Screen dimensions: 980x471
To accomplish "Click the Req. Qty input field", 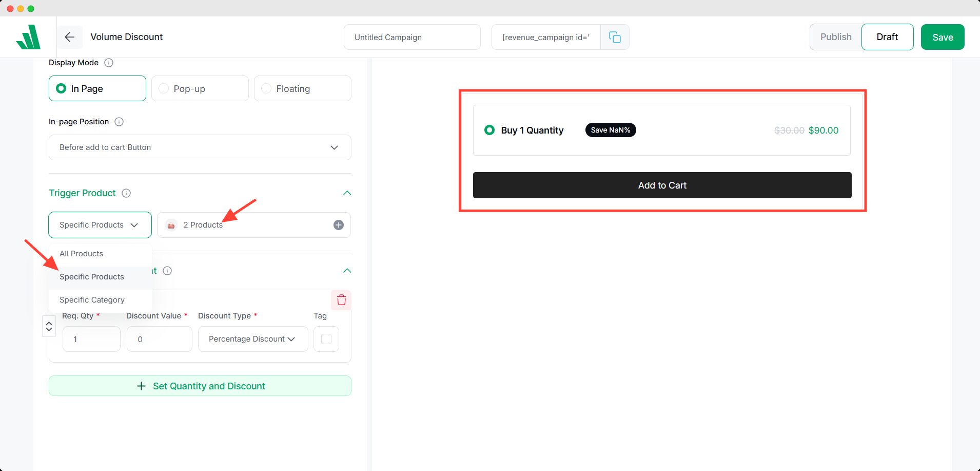I will point(91,339).
